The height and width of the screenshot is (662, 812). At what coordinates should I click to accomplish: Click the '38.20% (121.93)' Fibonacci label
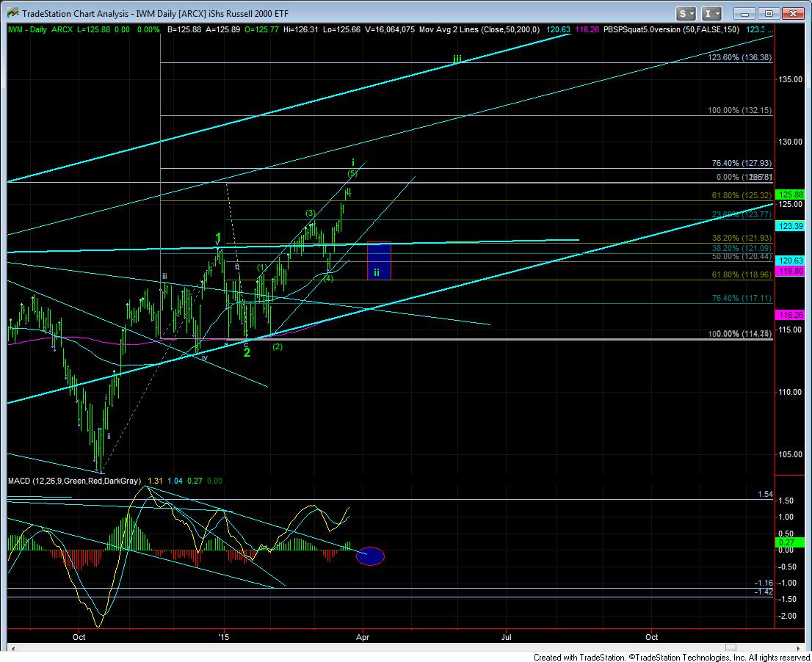(742, 238)
